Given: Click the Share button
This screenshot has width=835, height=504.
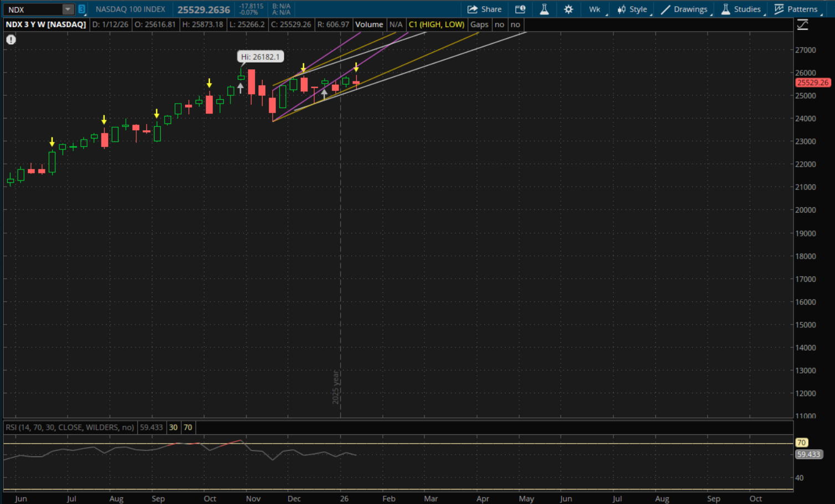Looking at the screenshot, I should (484, 9).
